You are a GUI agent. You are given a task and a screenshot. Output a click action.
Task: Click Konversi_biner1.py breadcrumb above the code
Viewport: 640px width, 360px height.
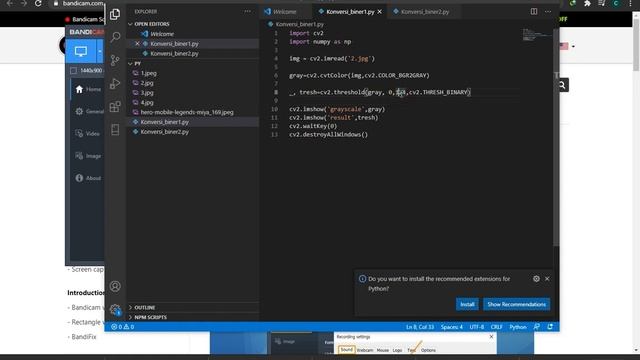click(x=299, y=24)
